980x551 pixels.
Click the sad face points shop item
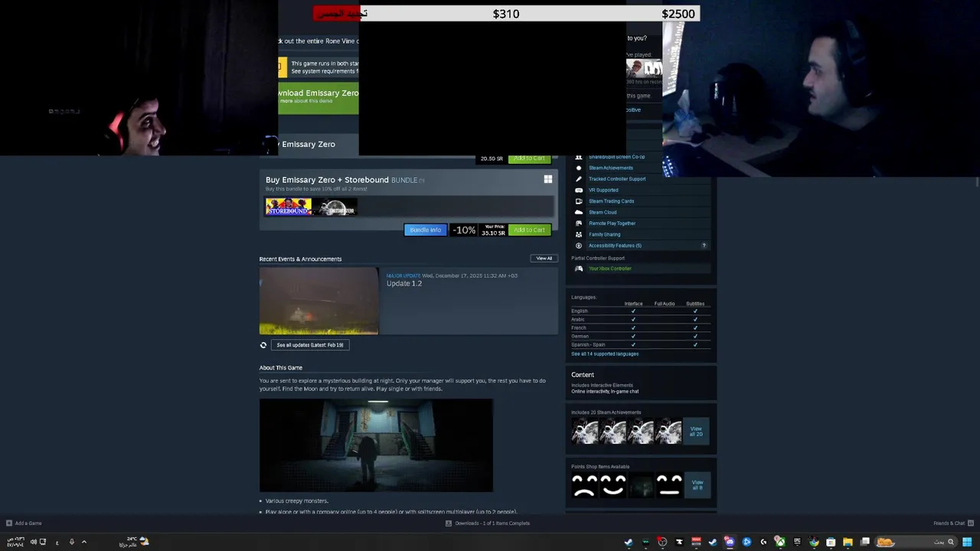[x=584, y=484]
